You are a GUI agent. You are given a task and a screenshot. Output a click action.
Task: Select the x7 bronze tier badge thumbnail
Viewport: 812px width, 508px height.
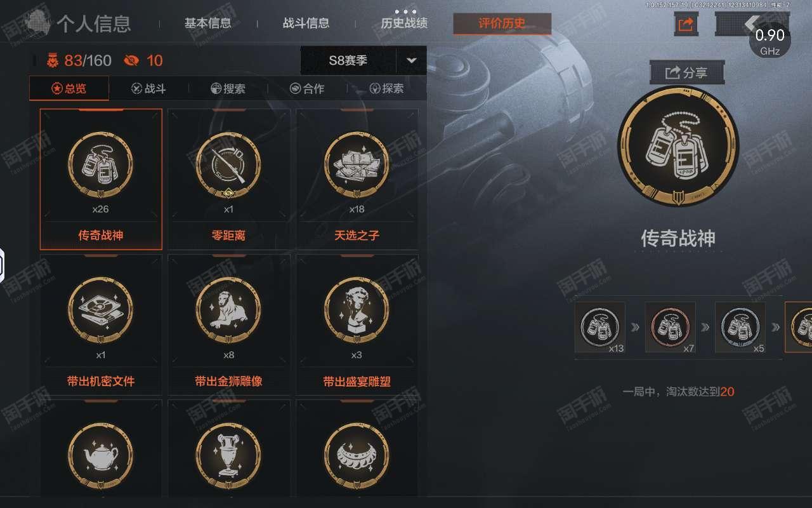671,327
